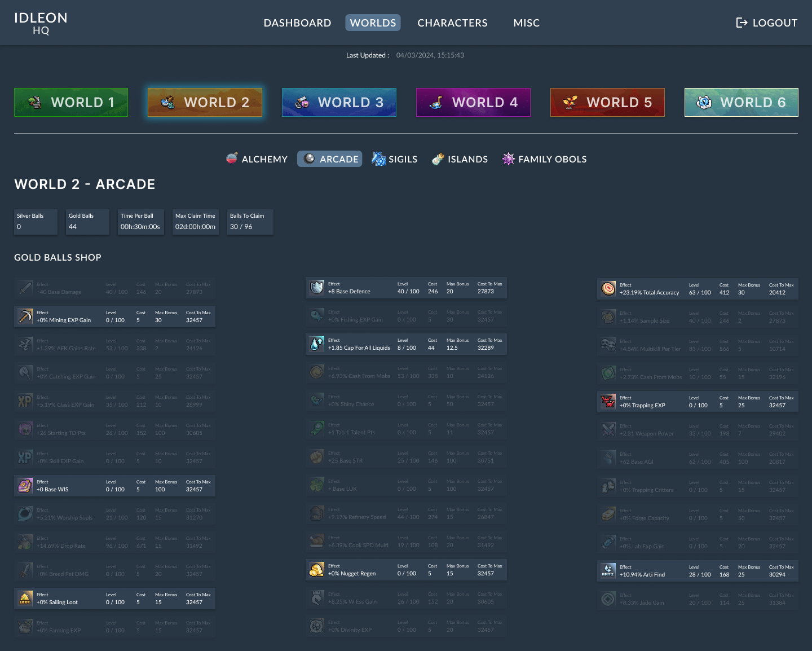
Task: Switch to World 1 banner
Action: point(71,102)
